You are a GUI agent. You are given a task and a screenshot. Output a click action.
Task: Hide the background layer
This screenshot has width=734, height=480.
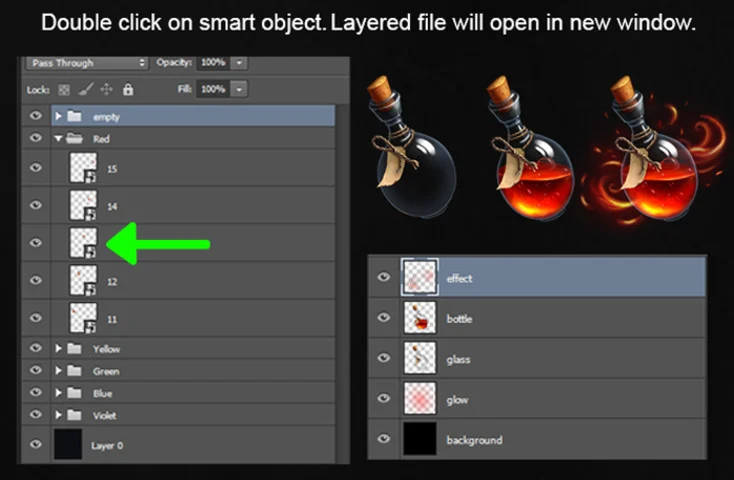pos(384,438)
